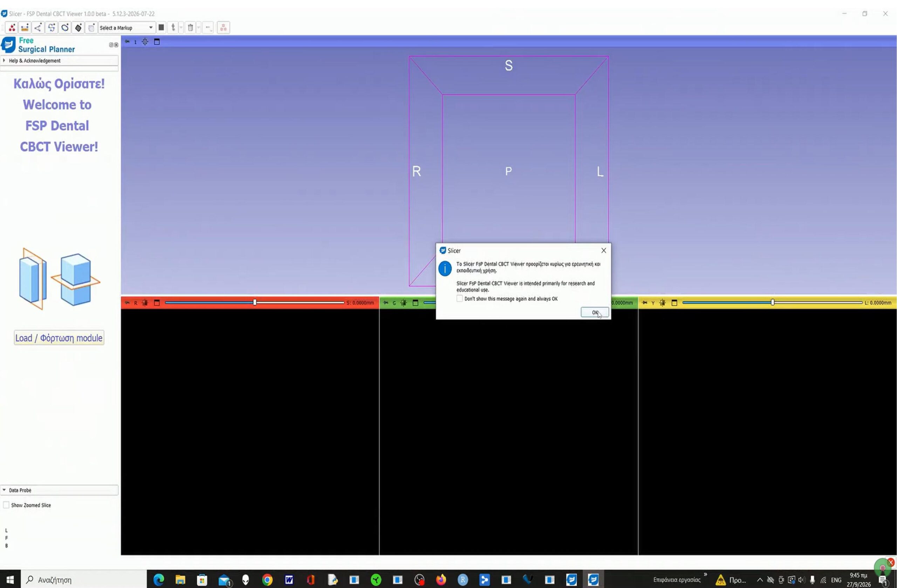Select the ROI markup tool
This screenshot has height=588, width=897.
[91, 28]
